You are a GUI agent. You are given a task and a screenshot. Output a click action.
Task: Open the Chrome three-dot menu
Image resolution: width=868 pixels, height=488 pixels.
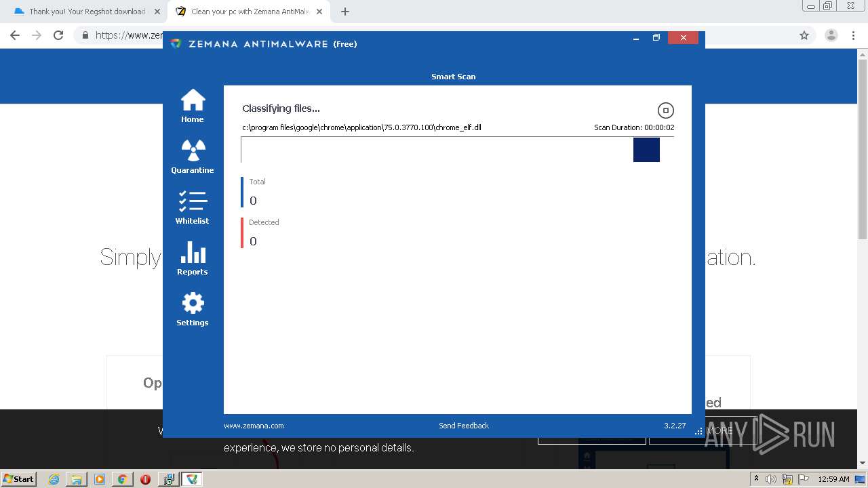[x=854, y=35]
